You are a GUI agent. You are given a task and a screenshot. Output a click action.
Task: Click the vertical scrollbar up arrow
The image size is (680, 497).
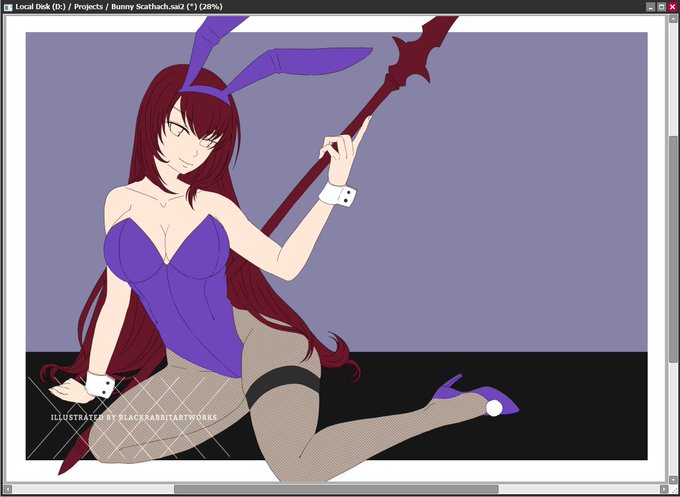(673, 20)
